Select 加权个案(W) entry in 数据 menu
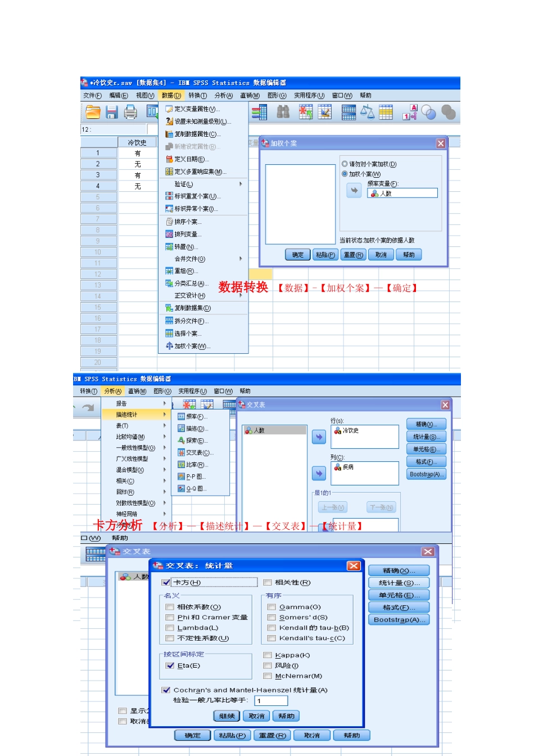This screenshot has height=756, width=534. point(203,346)
